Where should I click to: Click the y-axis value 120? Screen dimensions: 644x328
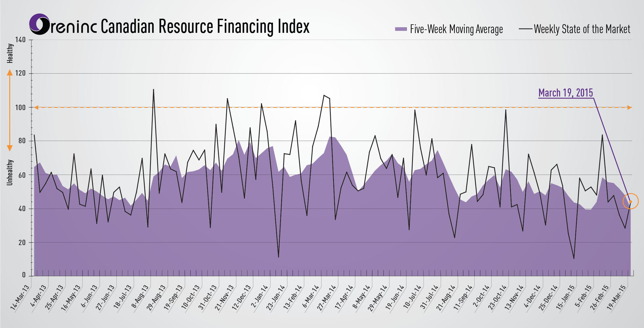tap(20, 73)
